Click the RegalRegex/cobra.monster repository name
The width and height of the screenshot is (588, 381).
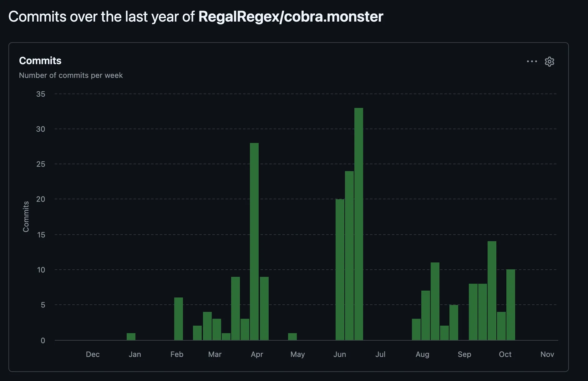coord(291,17)
